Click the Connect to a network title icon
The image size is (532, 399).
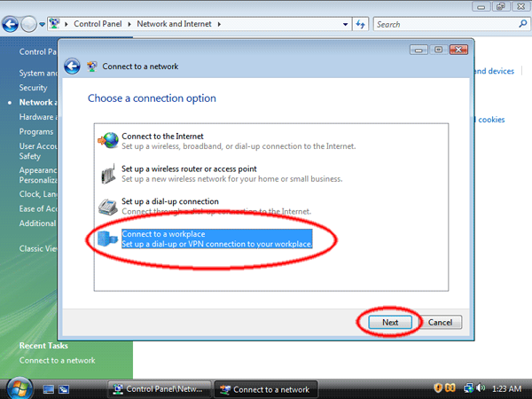[x=92, y=66]
